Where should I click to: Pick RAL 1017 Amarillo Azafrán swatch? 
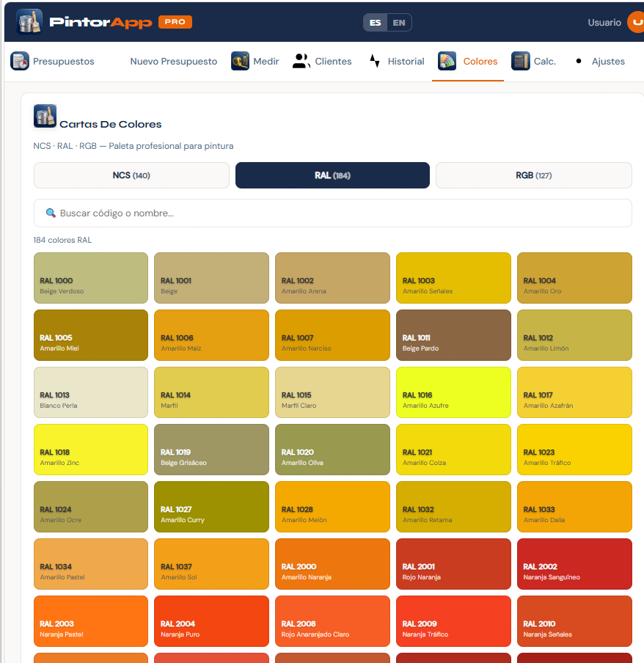(574, 392)
